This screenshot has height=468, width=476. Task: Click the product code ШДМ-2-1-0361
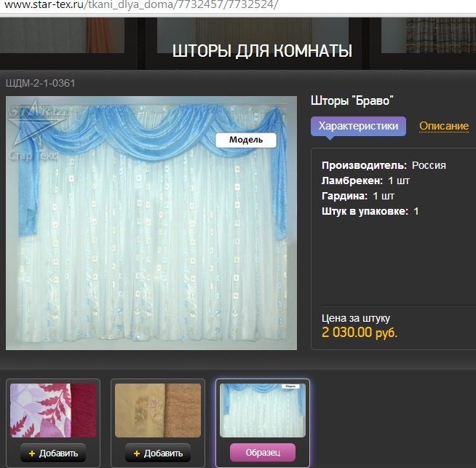click(x=40, y=83)
